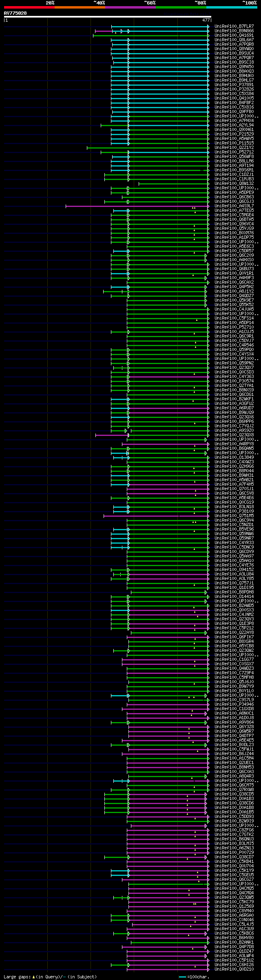Click the UniRef100_Q6C209 hit name

pyautogui.click(x=234, y=255)
